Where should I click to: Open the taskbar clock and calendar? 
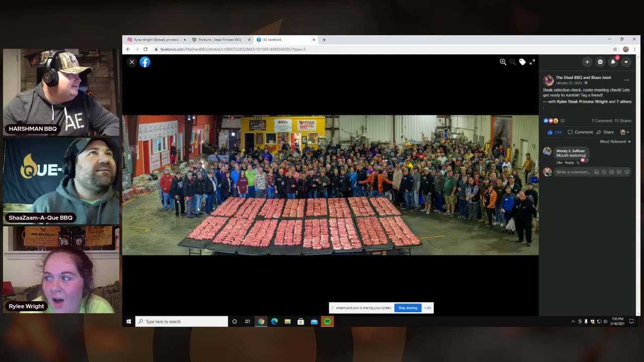click(617, 322)
